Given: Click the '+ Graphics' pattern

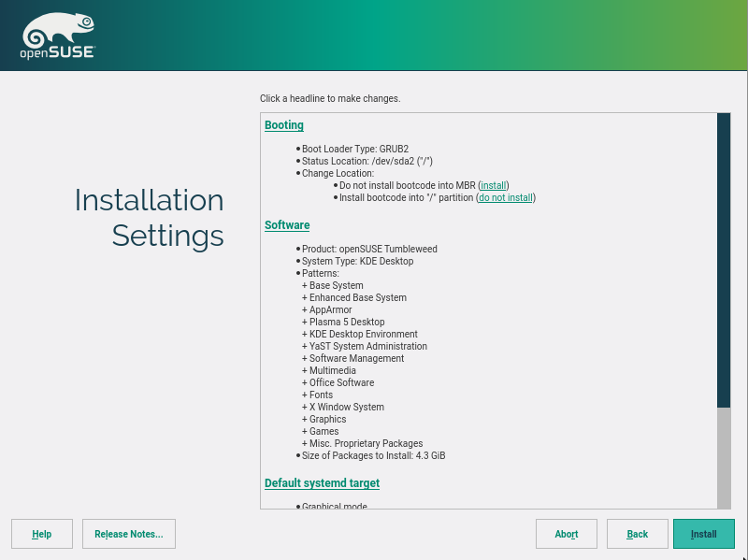Looking at the screenshot, I should [x=324, y=419].
